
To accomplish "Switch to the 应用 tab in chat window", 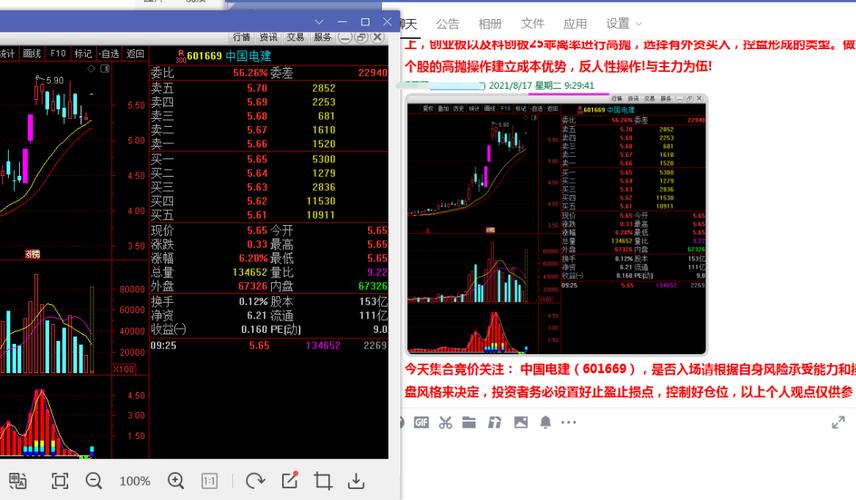I will click(575, 23).
